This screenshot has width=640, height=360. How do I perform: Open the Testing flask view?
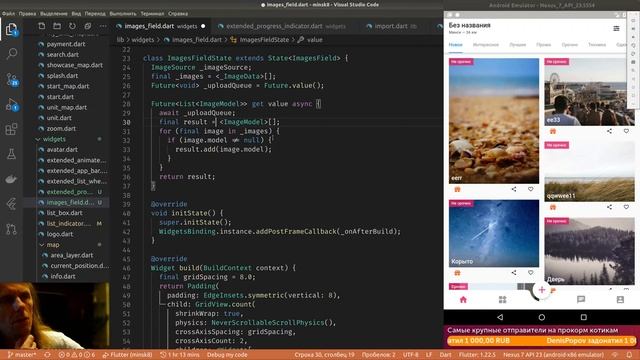[x=11, y=154]
